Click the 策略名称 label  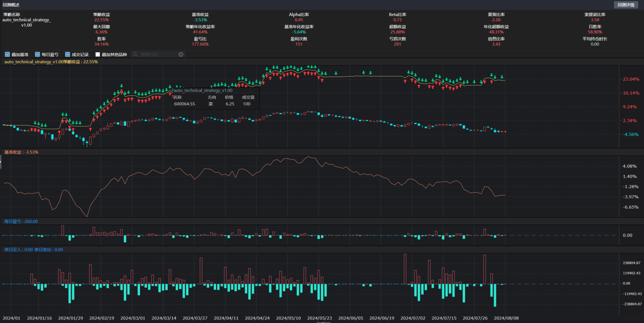[12, 15]
